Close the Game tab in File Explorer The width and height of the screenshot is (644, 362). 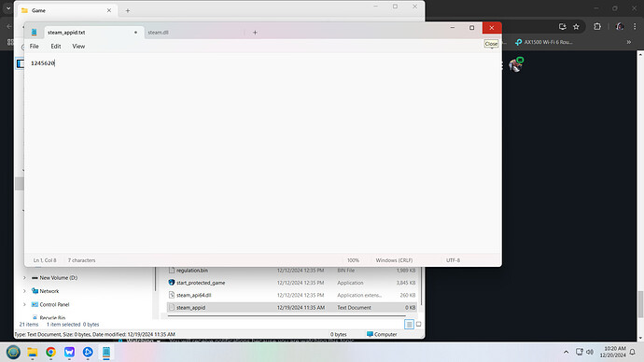coord(109,10)
